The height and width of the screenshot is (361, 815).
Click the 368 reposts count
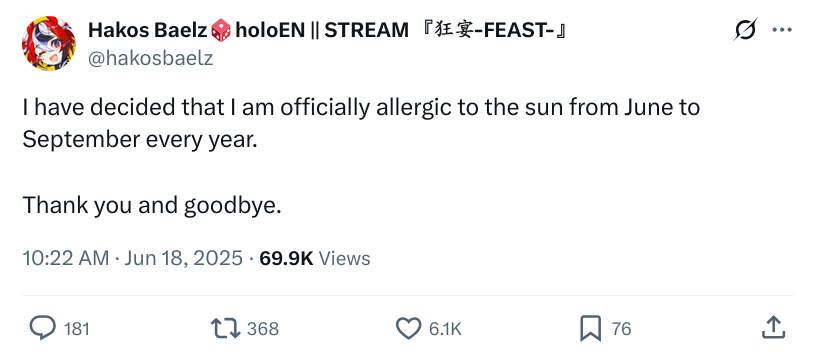tap(262, 329)
